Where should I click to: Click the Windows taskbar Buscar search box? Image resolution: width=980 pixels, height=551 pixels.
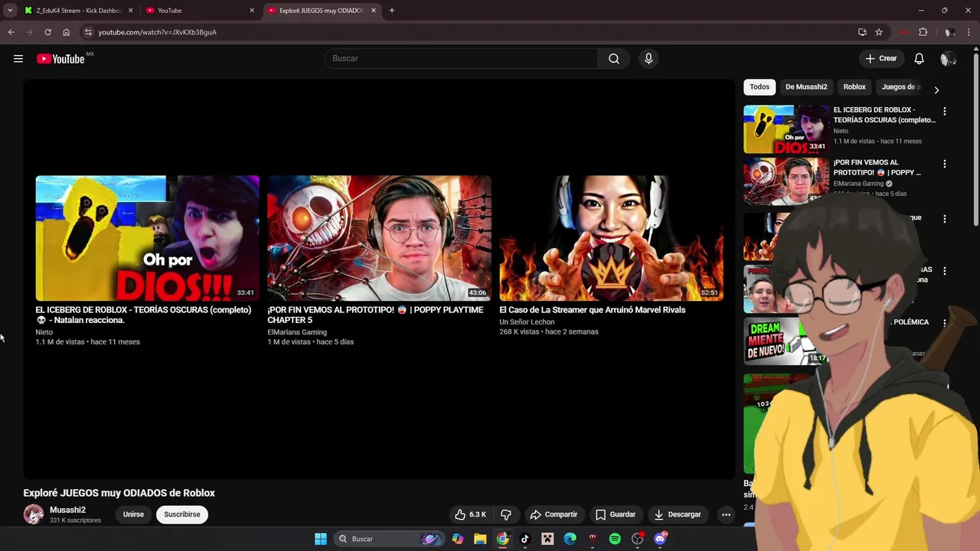390,539
